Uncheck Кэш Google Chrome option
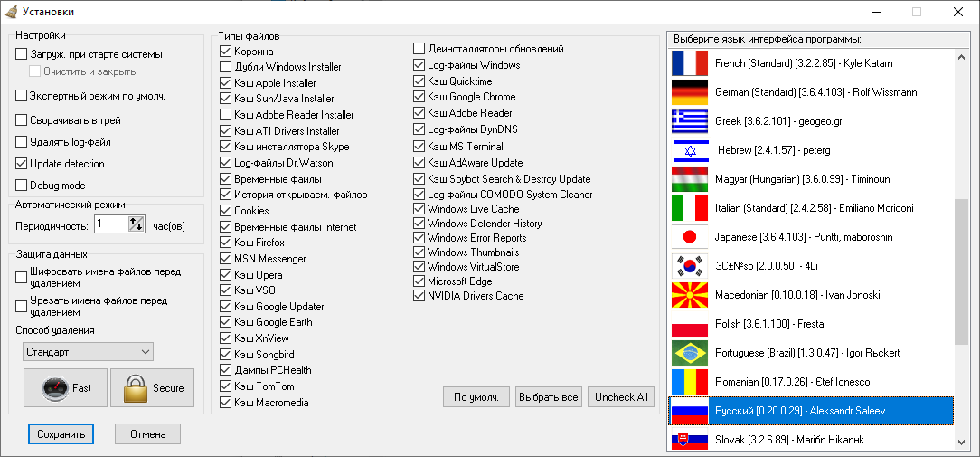 click(x=419, y=97)
